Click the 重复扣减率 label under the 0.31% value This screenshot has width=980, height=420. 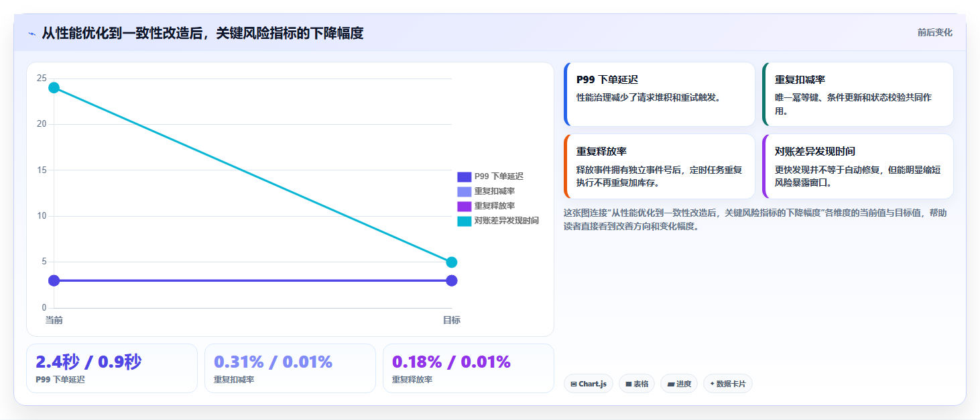(234, 380)
